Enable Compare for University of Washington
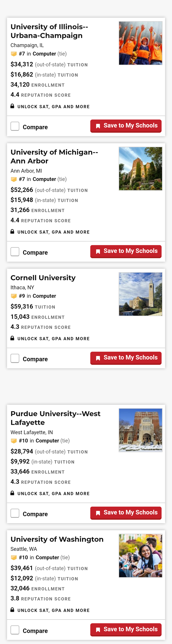Image resolution: width=172 pixels, height=644 pixels. click(15, 630)
